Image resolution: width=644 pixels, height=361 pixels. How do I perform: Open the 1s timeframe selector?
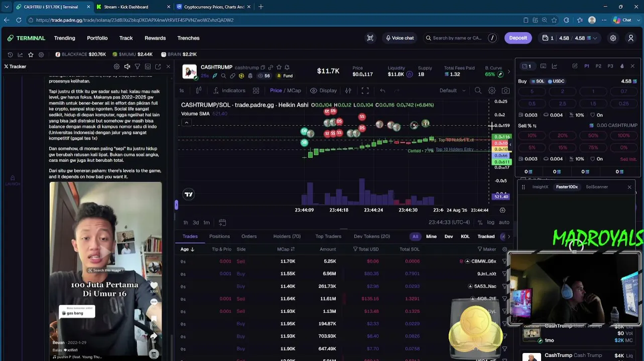182,91
